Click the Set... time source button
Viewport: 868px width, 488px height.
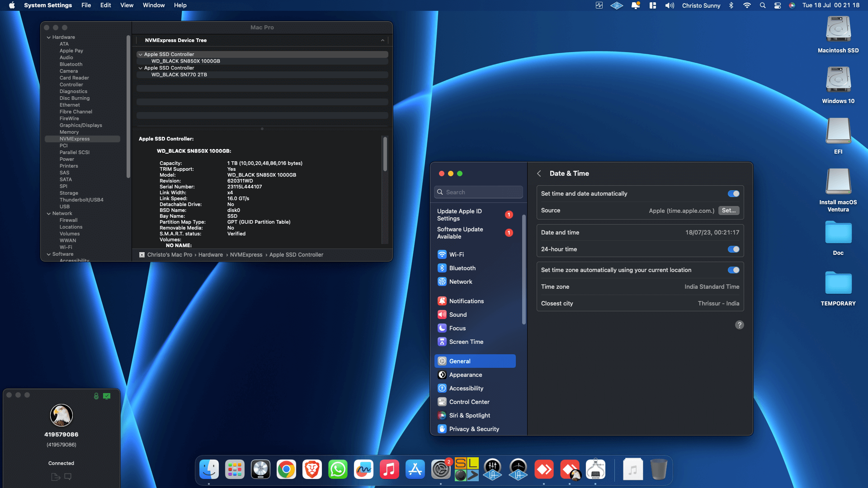pos(729,211)
